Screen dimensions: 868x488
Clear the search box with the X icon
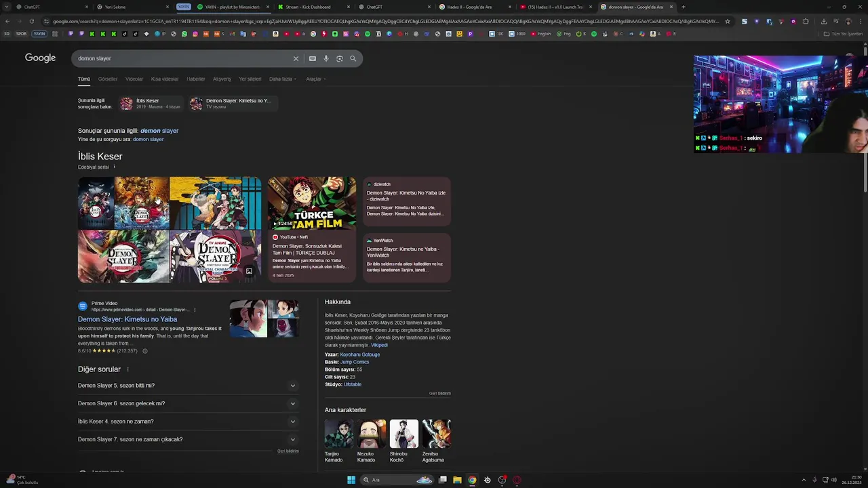point(296,58)
